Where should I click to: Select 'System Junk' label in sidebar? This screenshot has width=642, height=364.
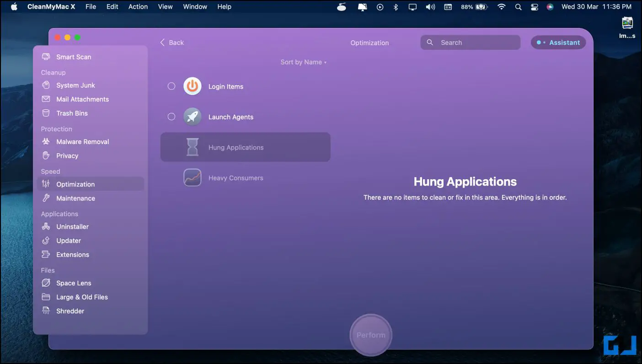coord(75,85)
